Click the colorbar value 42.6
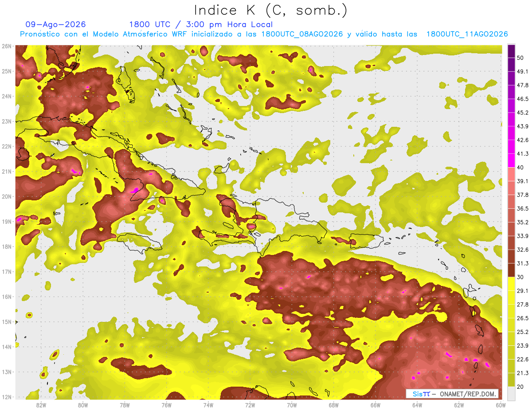This screenshot has height=411, width=532. pos(523,140)
